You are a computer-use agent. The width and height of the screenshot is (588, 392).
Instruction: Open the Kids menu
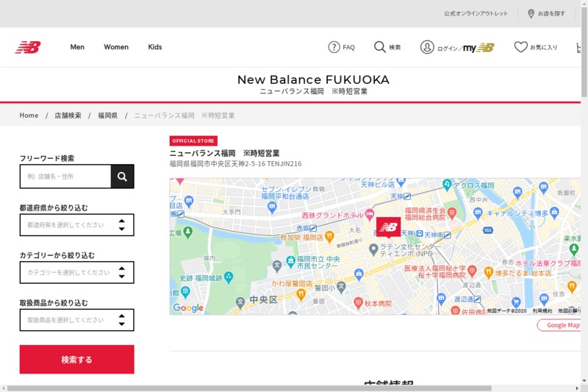pyautogui.click(x=155, y=47)
